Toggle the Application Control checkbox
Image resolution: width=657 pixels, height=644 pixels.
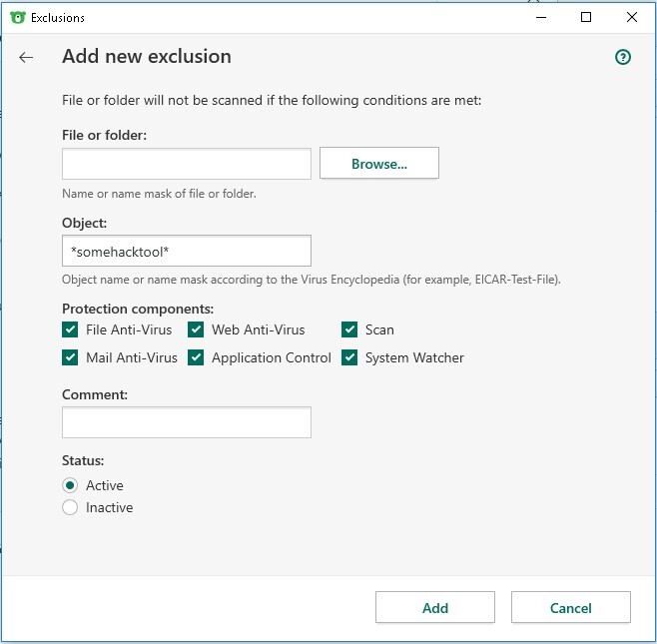point(196,357)
